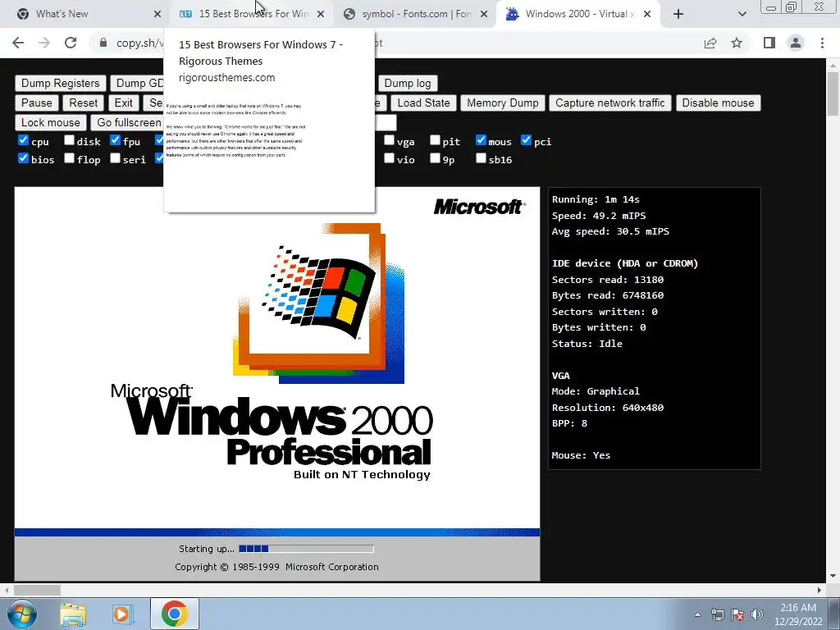Click the Windows 2000 emulator screen

[x=277, y=384]
